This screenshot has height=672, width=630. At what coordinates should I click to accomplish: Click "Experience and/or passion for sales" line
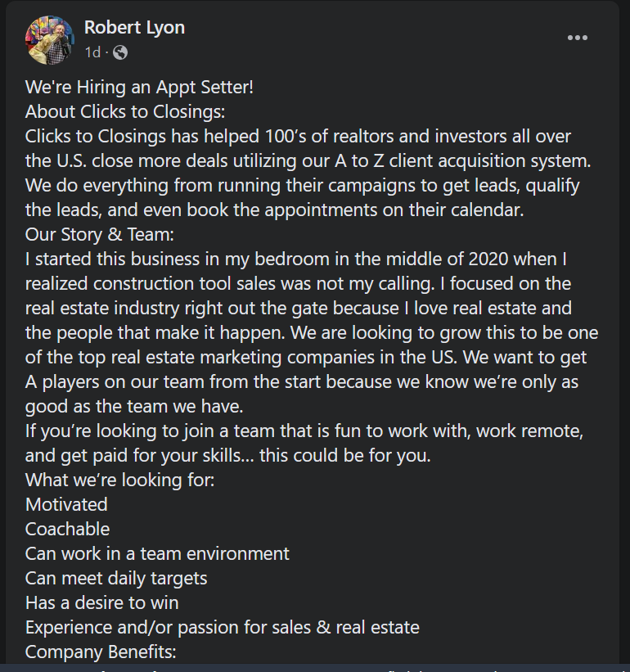(223, 628)
